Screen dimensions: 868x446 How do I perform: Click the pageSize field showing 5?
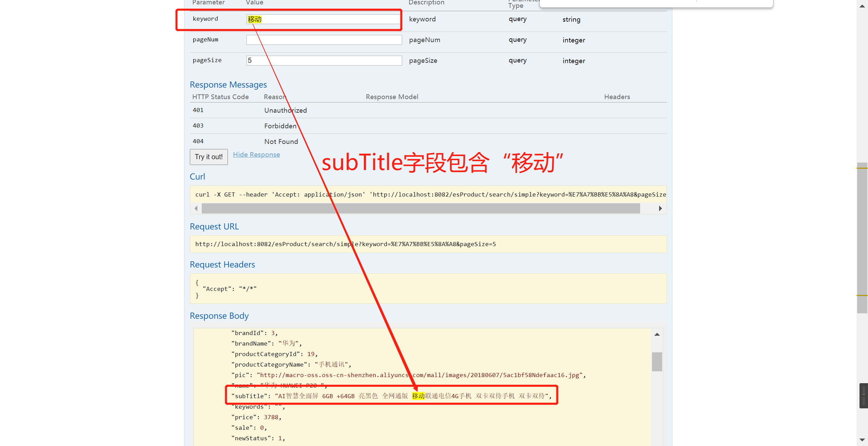click(x=323, y=60)
